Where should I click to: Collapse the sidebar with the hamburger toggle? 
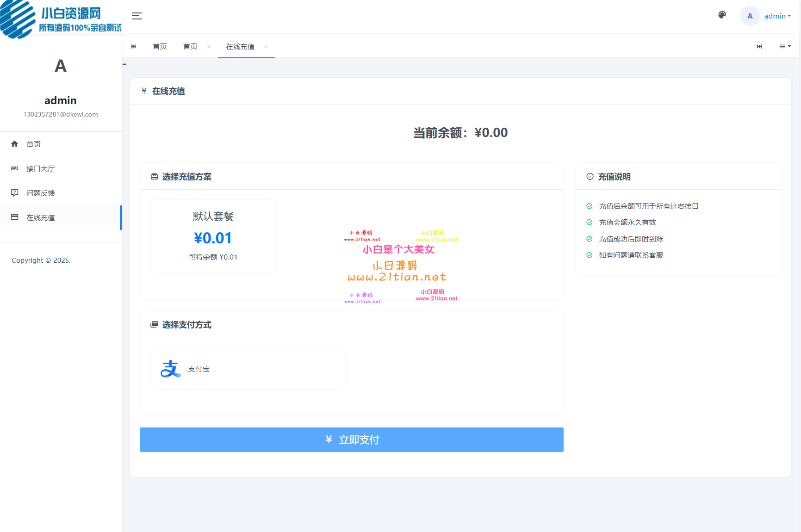coord(137,16)
